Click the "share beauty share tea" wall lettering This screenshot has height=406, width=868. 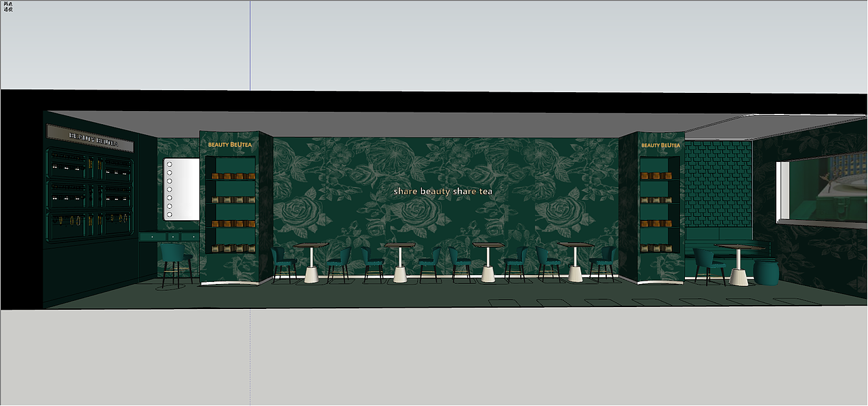tap(443, 192)
